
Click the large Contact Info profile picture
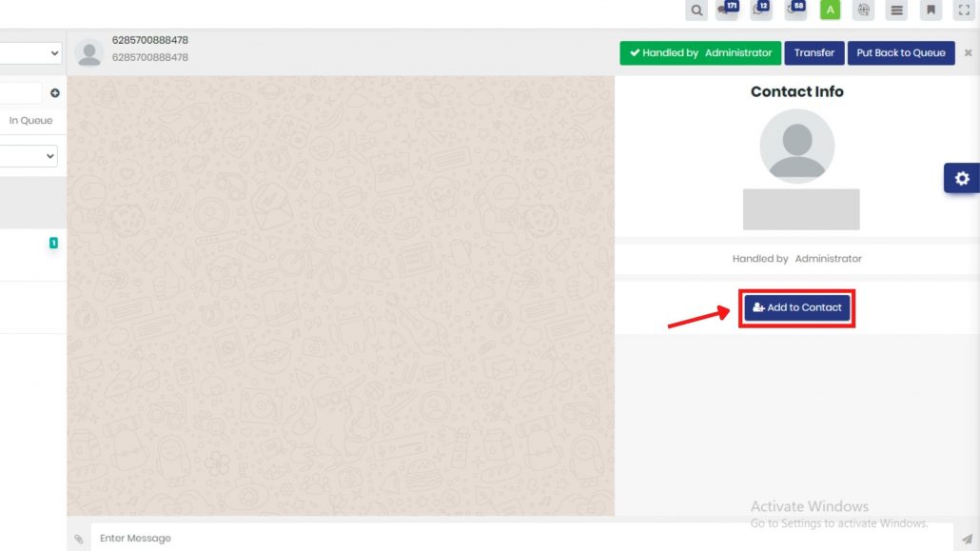[797, 147]
